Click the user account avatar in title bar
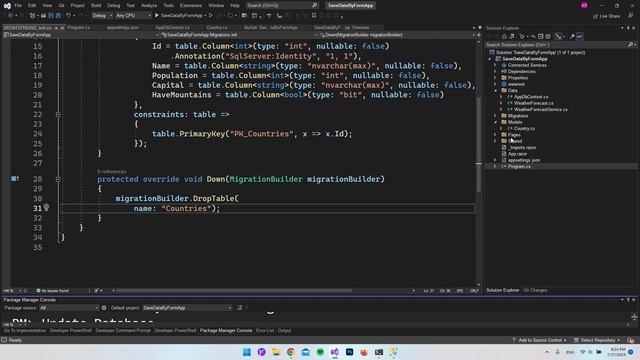 [x=584, y=5]
